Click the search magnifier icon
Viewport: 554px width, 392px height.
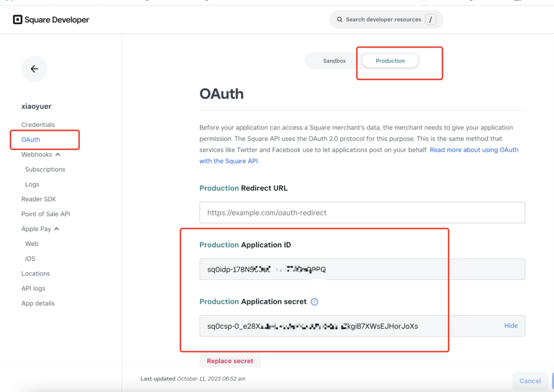click(x=340, y=19)
